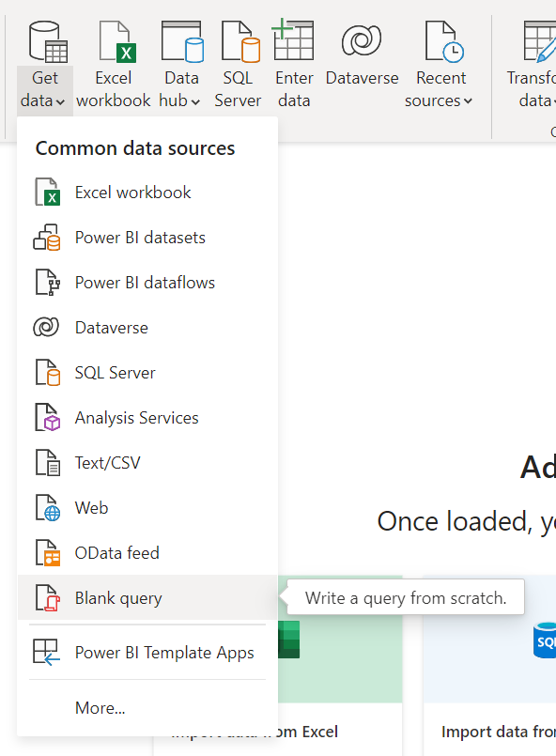Open the Get data dropdown arrow

[60, 102]
